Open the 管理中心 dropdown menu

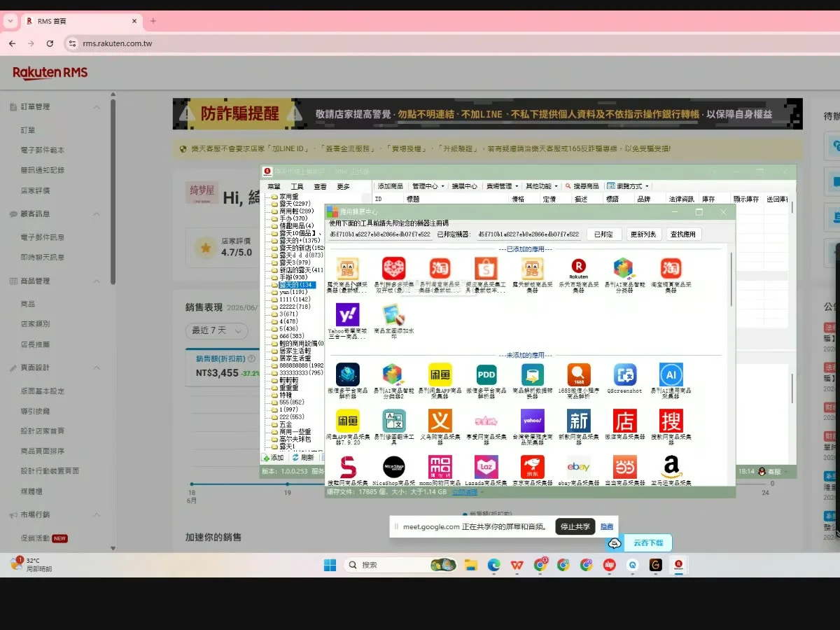click(x=428, y=186)
